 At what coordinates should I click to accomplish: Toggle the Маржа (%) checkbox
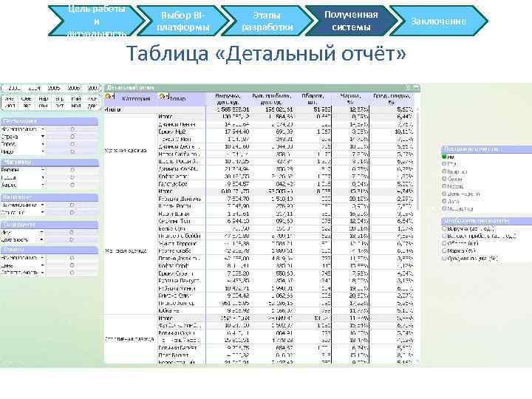point(444,250)
